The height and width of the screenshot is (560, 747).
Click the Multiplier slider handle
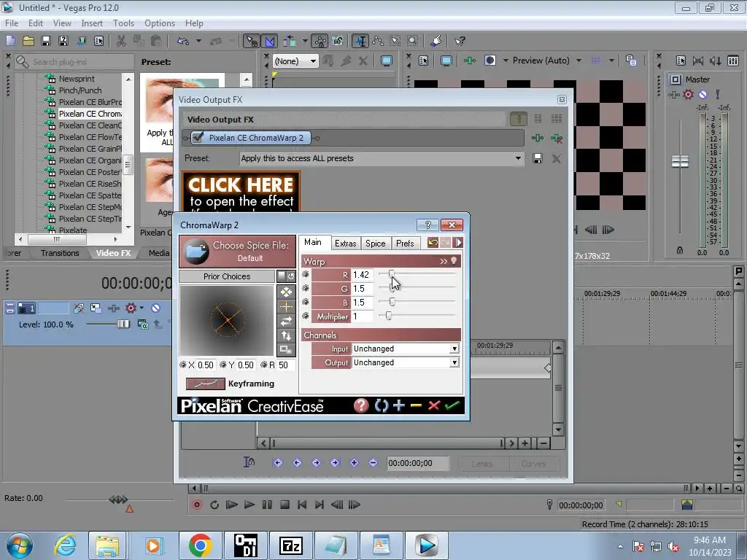(388, 316)
